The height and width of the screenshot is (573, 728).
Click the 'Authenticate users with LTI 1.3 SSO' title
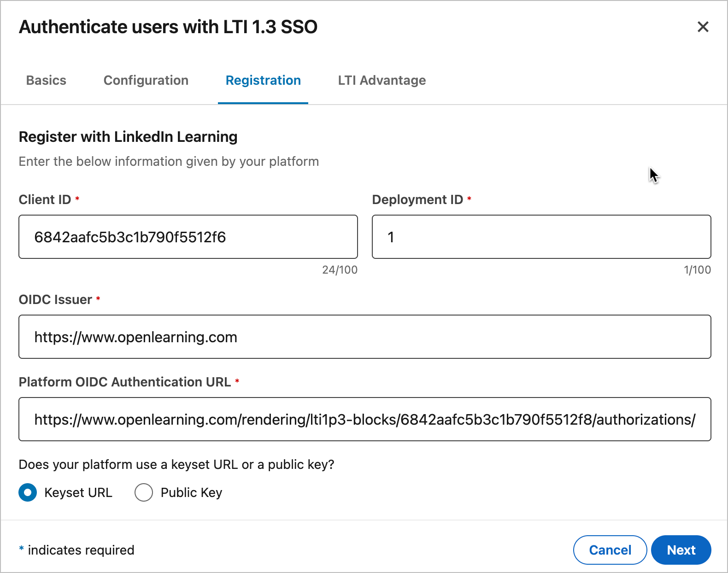(168, 27)
